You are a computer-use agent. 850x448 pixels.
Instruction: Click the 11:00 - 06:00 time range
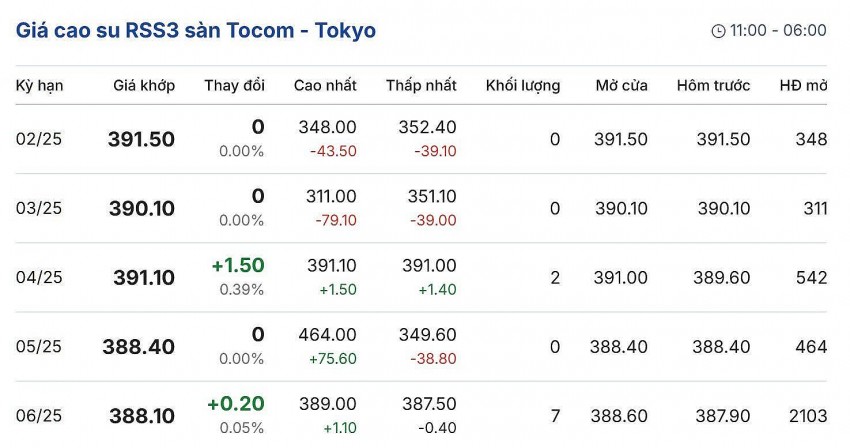tap(778, 31)
